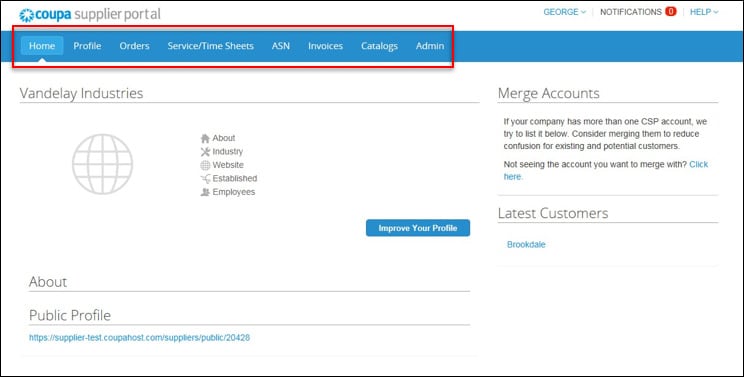
Task: Click the About label in company details
Action: tap(223, 138)
